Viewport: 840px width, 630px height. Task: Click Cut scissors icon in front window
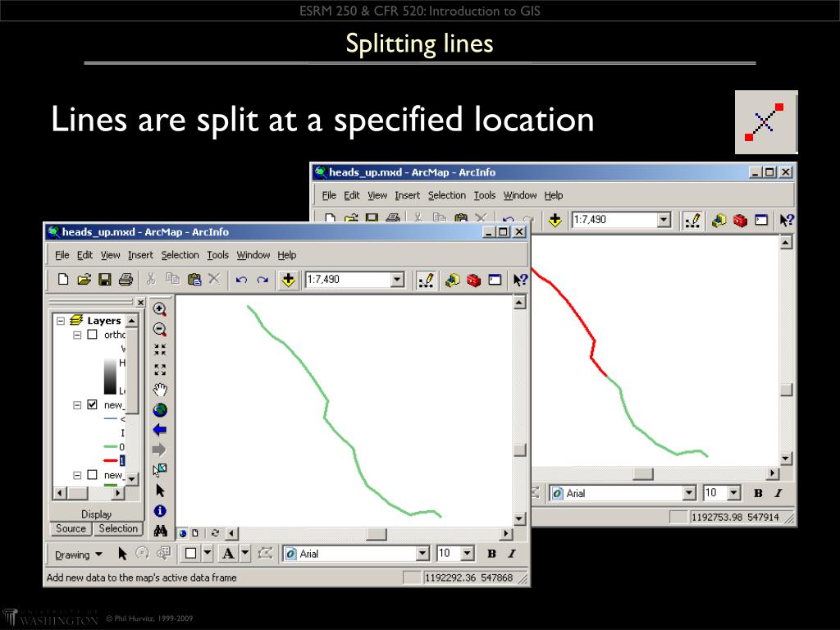tap(151, 279)
